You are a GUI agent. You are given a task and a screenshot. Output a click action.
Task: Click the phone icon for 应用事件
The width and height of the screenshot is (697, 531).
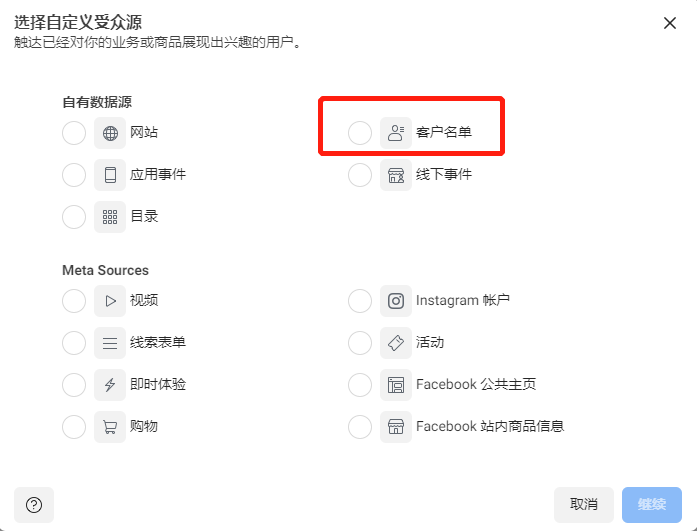110,175
